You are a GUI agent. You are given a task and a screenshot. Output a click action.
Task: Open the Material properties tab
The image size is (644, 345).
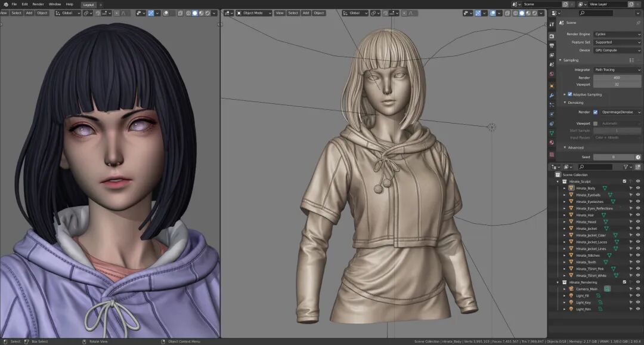coord(552,143)
